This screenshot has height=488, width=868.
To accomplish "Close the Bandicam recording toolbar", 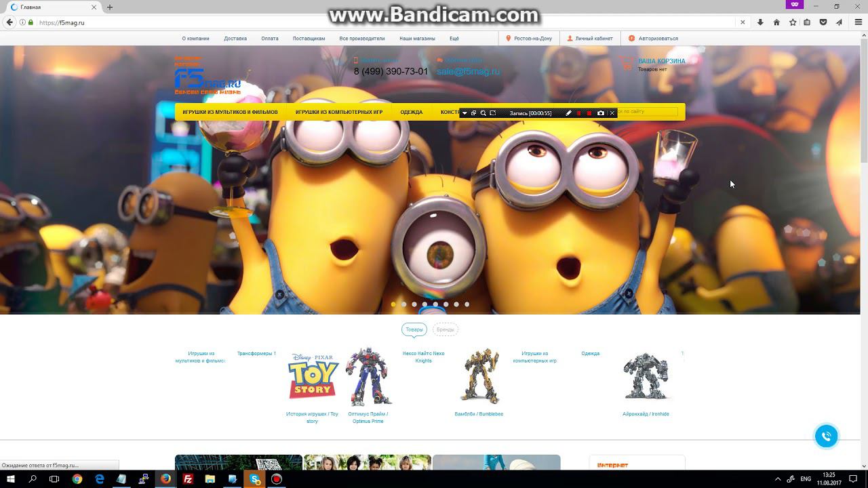I will [x=612, y=113].
